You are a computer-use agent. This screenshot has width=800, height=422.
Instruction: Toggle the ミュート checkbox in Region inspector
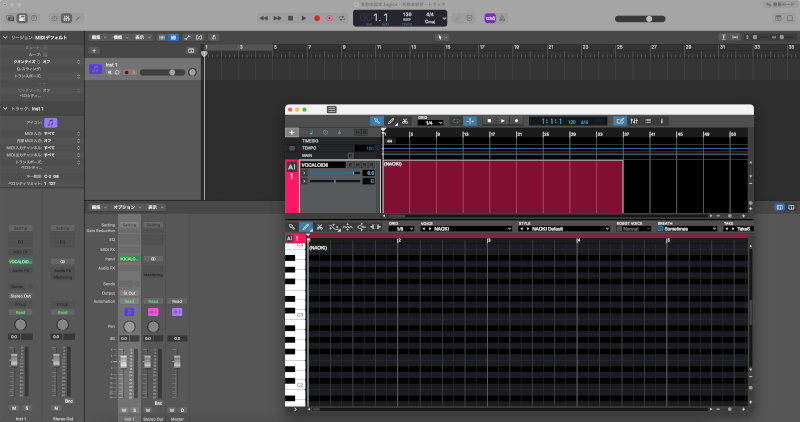click(x=45, y=47)
